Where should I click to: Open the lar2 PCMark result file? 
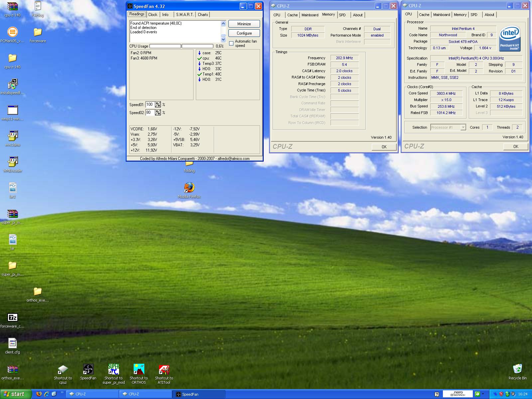pyautogui.click(x=12, y=191)
